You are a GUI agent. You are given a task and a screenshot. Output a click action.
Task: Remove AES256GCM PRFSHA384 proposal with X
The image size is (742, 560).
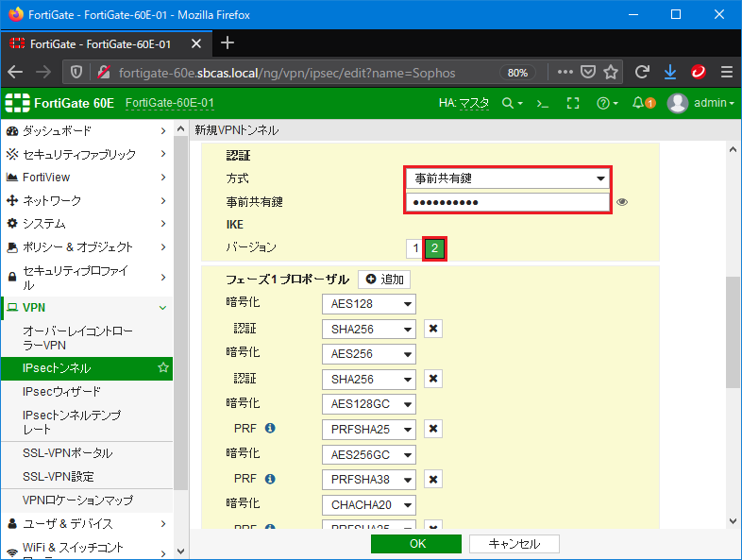tap(433, 480)
